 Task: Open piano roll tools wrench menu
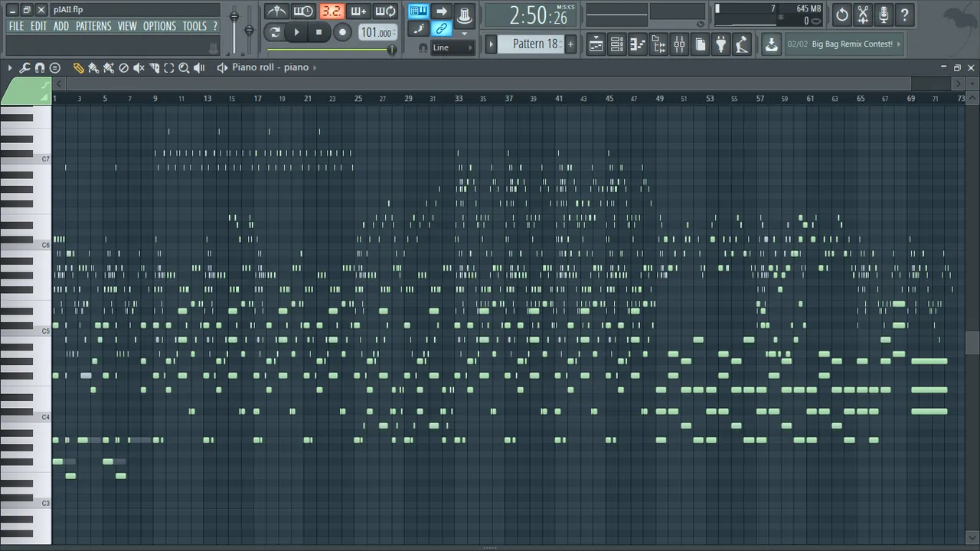(x=24, y=68)
